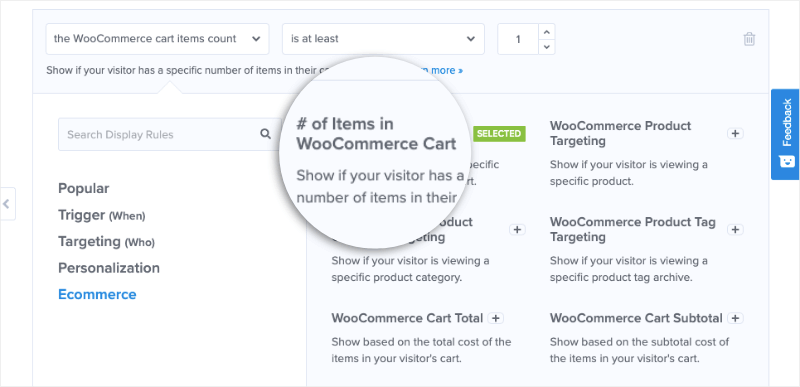Add the product category targeting rule
800x387 pixels.
click(x=517, y=229)
